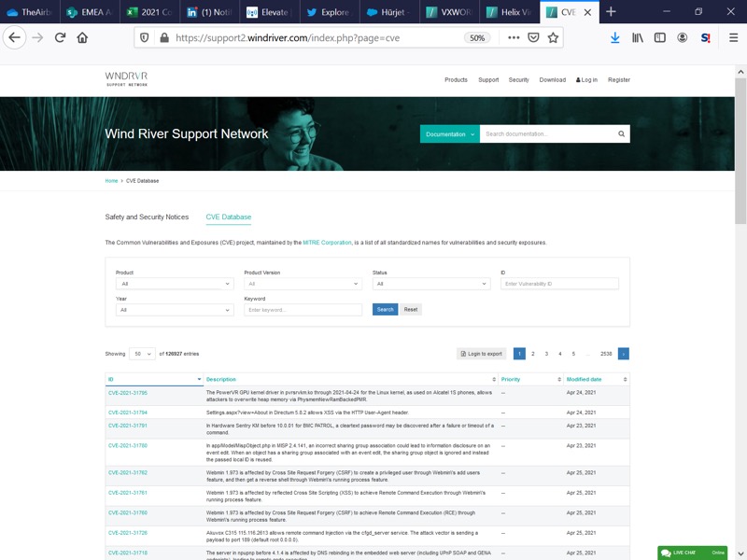
Task: Click the Reset button
Action: click(x=411, y=310)
